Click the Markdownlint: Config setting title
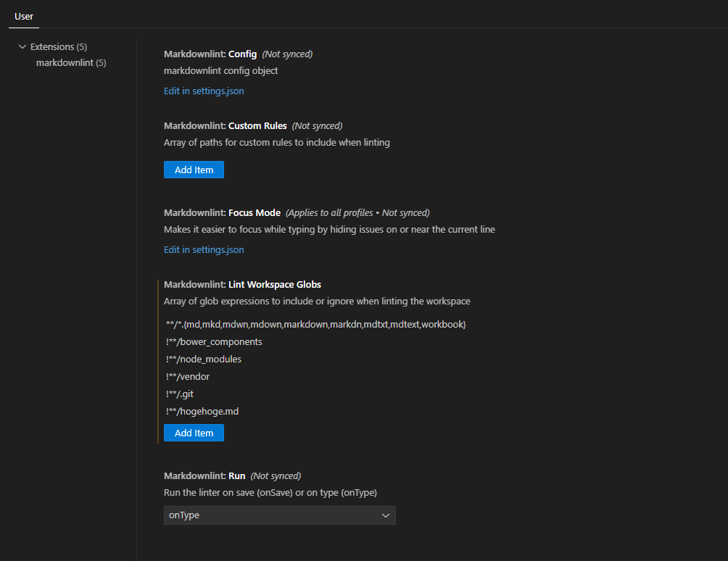Viewport: 728px width, 561px height. click(210, 54)
